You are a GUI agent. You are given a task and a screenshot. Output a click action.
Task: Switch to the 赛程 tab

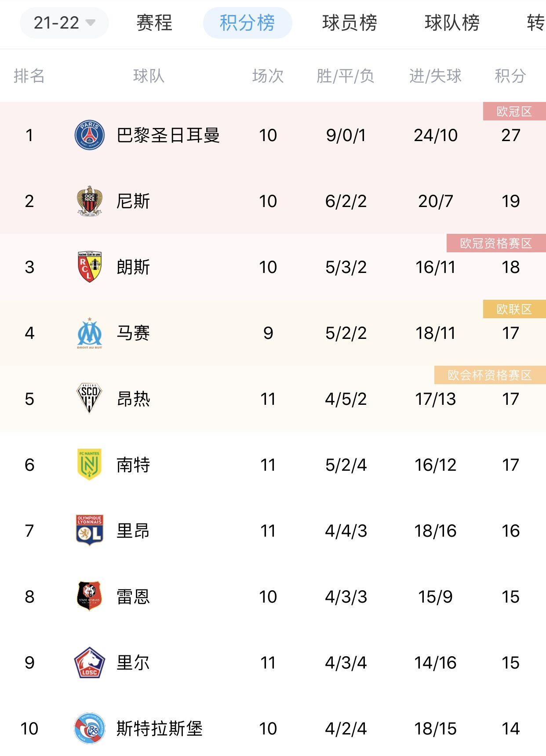[154, 22]
